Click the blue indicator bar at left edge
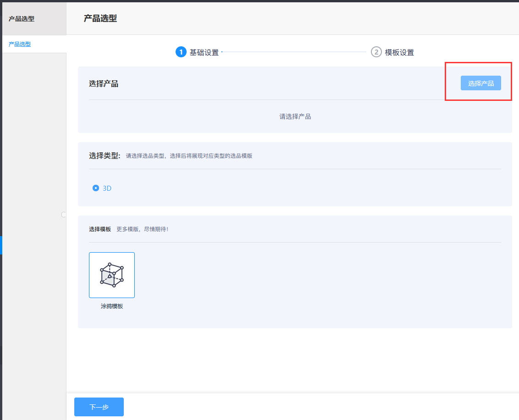Viewport: 519px width, 420px height. coord(1,245)
